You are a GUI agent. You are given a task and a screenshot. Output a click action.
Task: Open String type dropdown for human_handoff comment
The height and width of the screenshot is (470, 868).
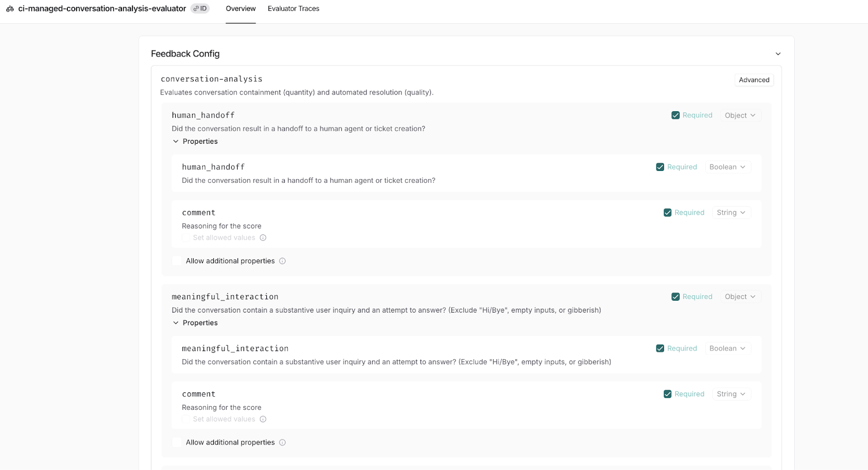tap(731, 213)
